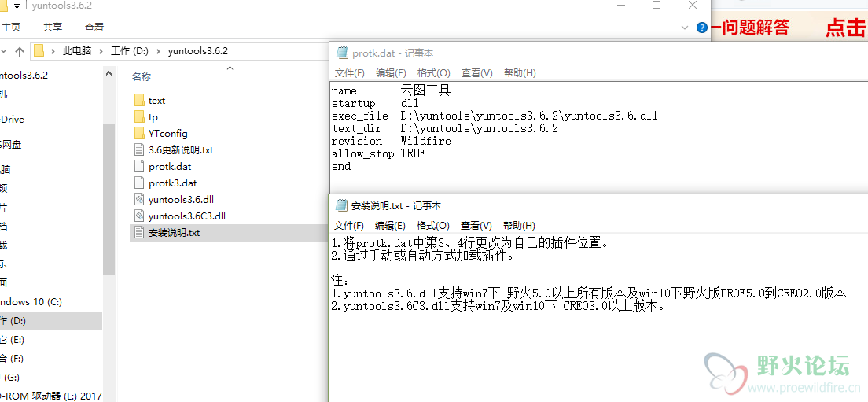
Task: Open 帮助(H) menu in 安装说明.txt Notepad
Action: click(519, 226)
